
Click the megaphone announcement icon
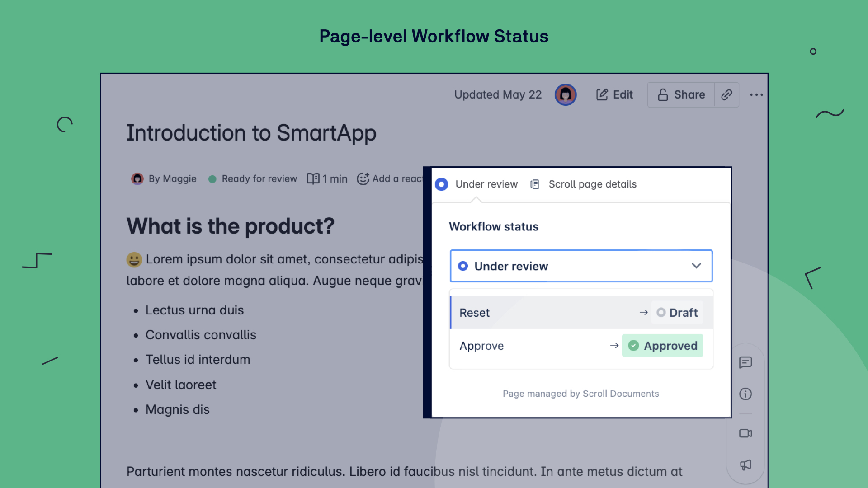tap(745, 465)
